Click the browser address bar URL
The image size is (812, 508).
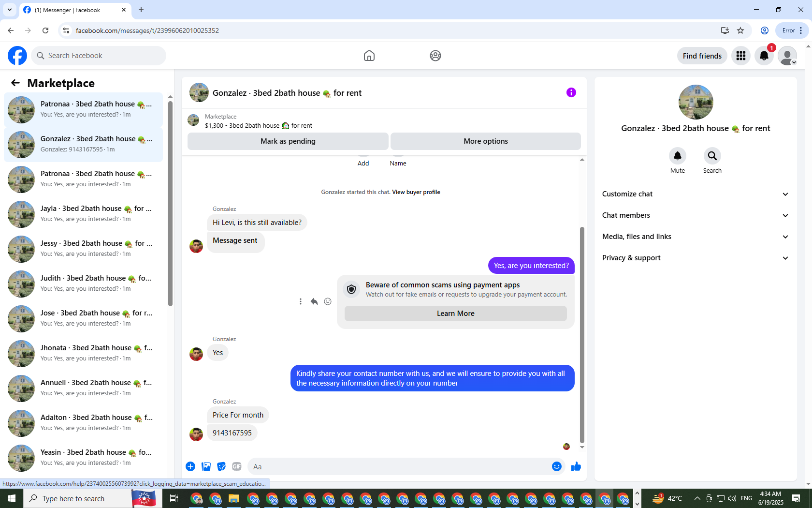coord(147,30)
